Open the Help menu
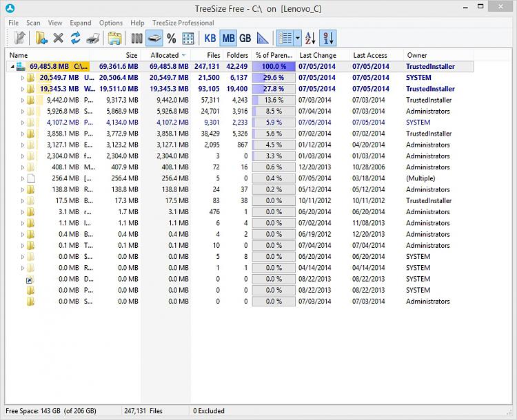The height and width of the screenshot is (420, 517). pos(137,23)
